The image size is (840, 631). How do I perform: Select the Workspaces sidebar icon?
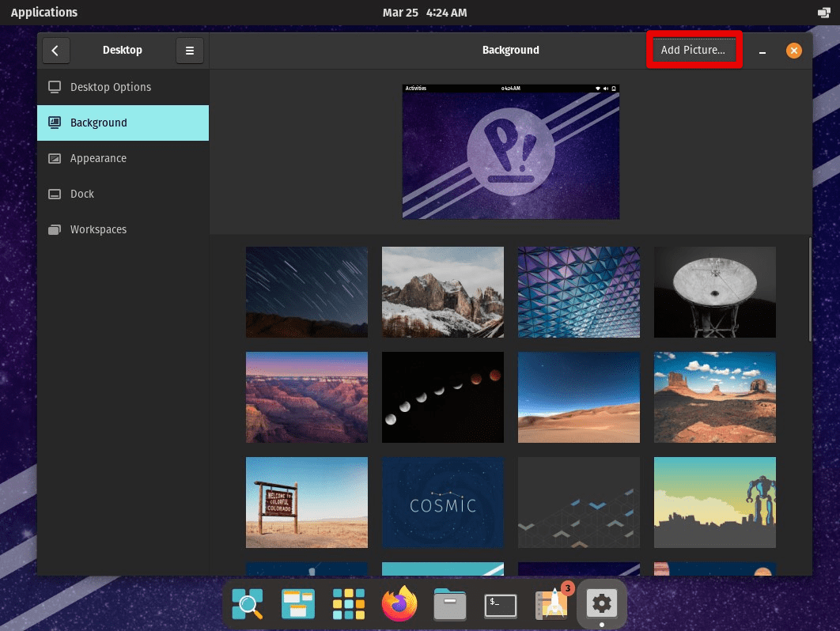[54, 229]
